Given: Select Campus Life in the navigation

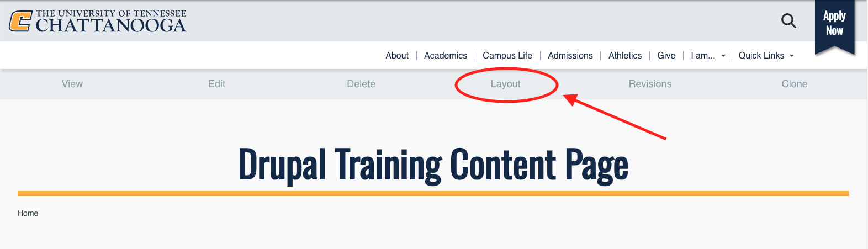Looking at the screenshot, I should tap(507, 56).
